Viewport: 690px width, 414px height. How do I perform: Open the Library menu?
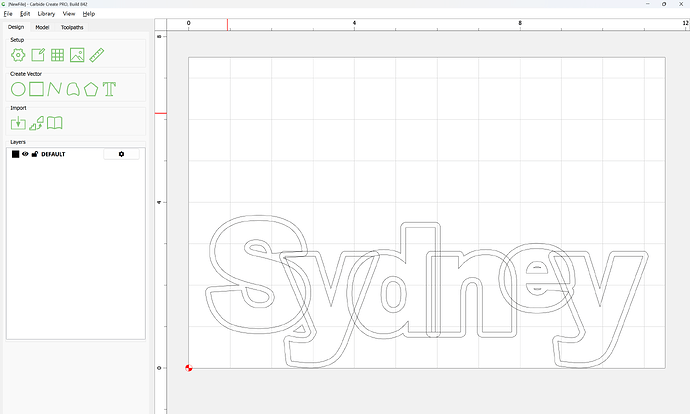pos(46,14)
